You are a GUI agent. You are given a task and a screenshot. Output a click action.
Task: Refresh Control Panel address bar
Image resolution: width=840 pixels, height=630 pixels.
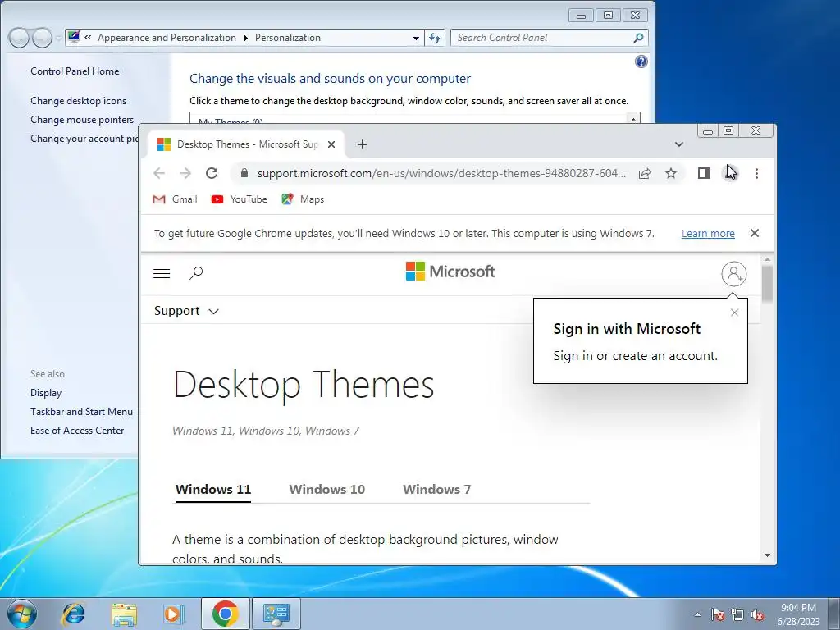435,38
